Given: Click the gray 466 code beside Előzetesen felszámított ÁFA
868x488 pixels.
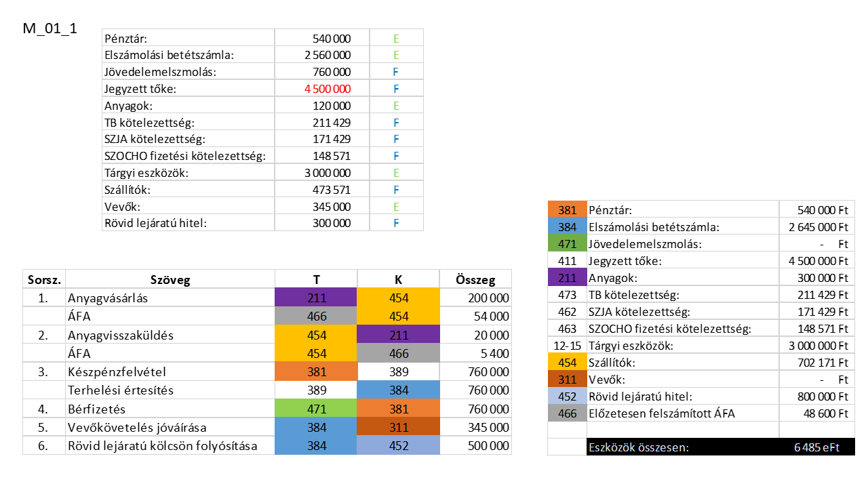Looking at the screenshot, I should [x=567, y=413].
